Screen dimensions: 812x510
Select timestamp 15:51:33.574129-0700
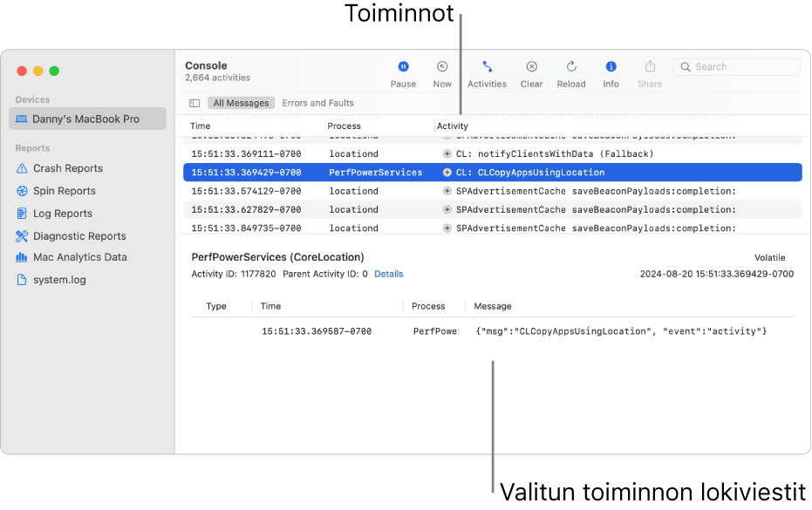[246, 191]
